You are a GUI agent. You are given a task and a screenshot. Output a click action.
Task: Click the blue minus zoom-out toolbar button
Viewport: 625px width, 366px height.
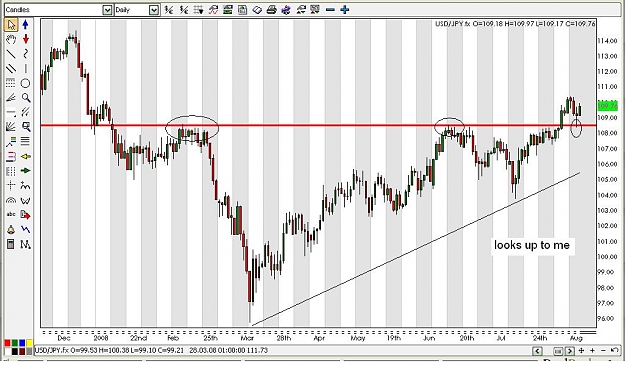[x=330, y=10]
